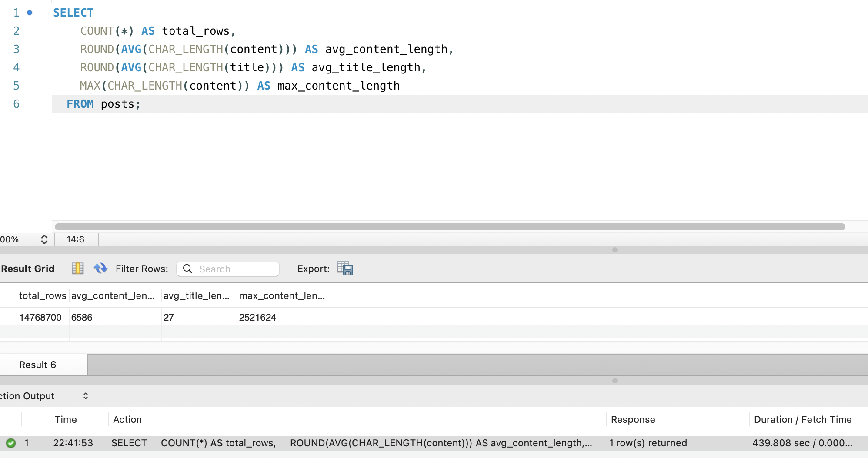Screen dimensions: 868x458
Task: Click the magnifier icon in Filter Rows
Action: tap(187, 269)
